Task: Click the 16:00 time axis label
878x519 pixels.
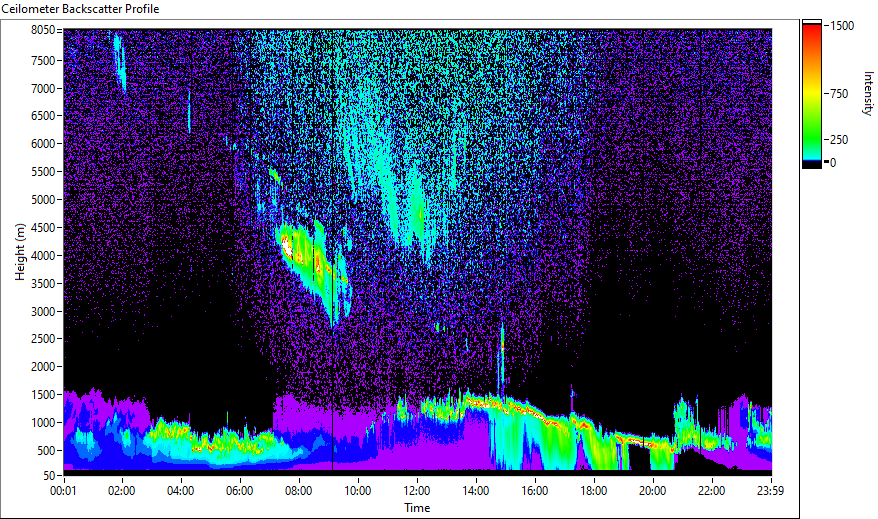Action: pyautogui.click(x=535, y=491)
